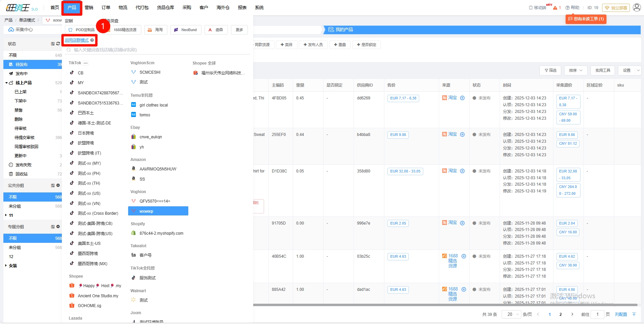Open the gear settings icon beside 专属分组

58,227
